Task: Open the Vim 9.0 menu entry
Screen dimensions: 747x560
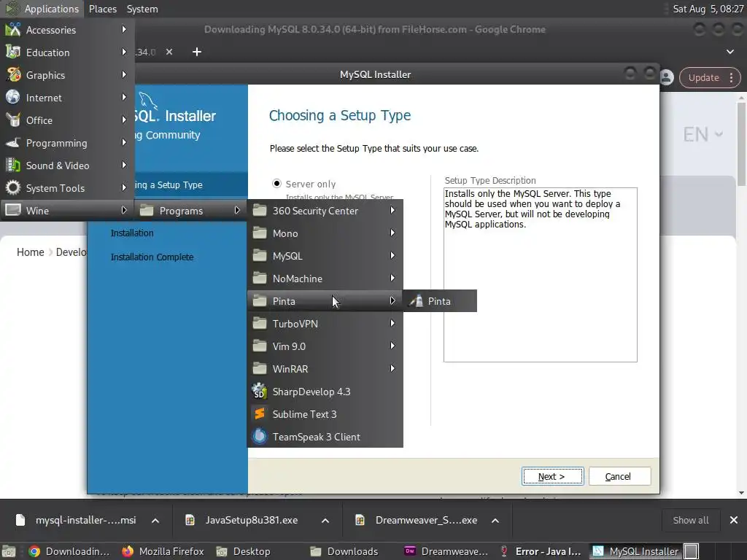Action: coord(325,346)
